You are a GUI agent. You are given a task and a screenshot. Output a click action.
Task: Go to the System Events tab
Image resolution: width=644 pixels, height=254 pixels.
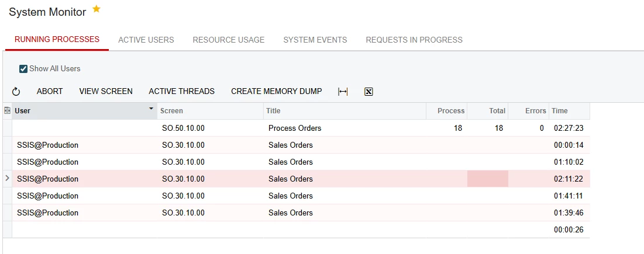click(x=315, y=40)
